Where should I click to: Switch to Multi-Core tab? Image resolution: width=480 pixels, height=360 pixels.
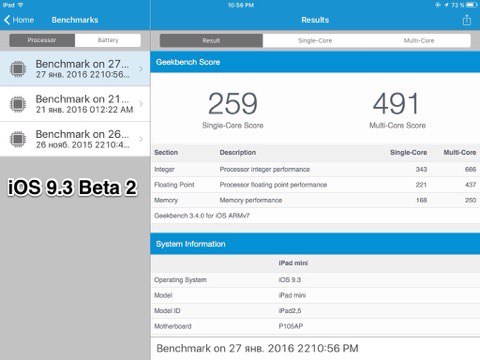pos(419,41)
